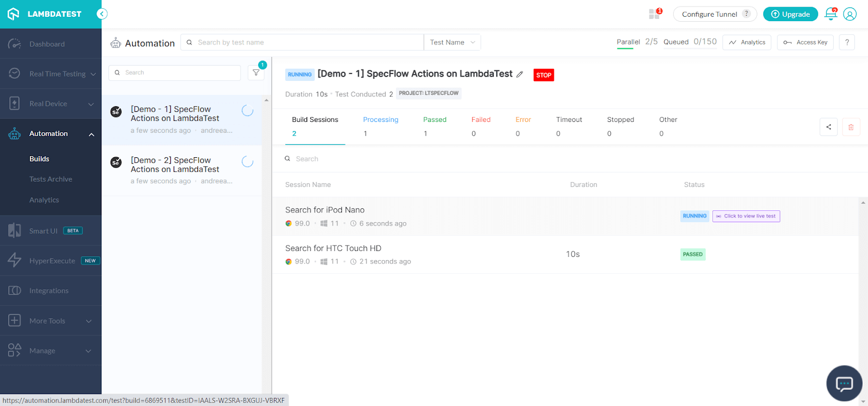Image resolution: width=868 pixels, height=406 pixels.
Task: Select the Timeout tab
Action: tap(569, 126)
